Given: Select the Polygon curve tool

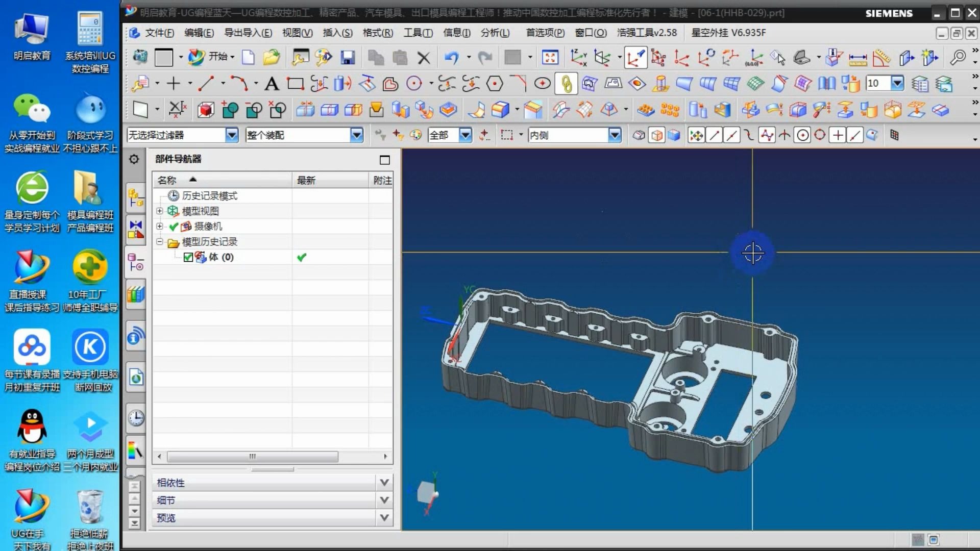Looking at the screenshot, I should [x=494, y=84].
